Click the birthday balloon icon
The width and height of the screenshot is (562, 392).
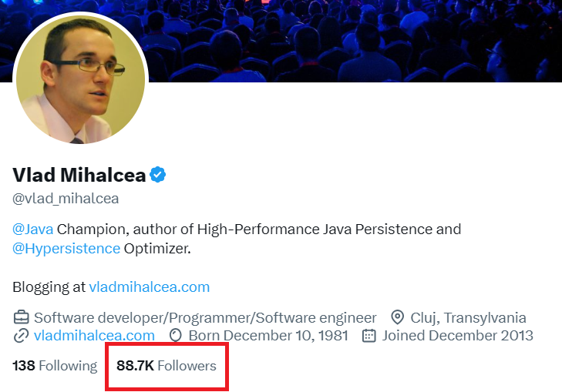pos(176,336)
